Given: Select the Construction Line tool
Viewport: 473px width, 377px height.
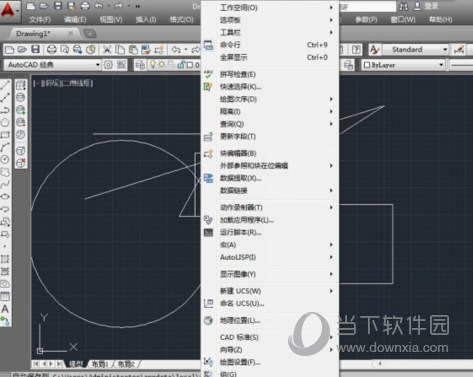Looking at the screenshot, I should coord(5,97).
